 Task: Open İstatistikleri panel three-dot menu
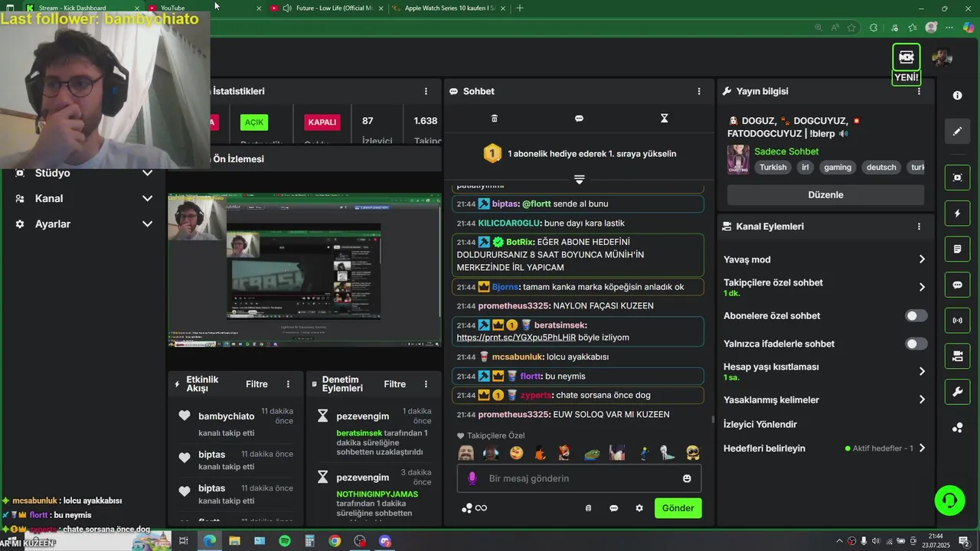tap(426, 91)
